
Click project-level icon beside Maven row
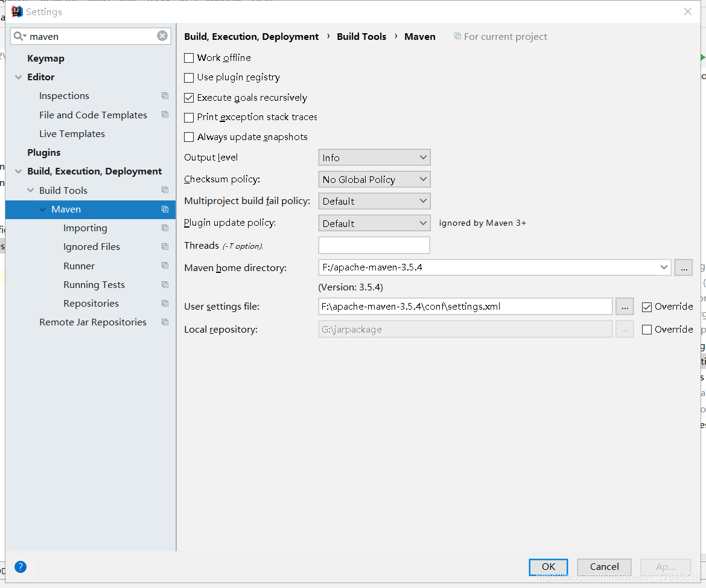[165, 209]
